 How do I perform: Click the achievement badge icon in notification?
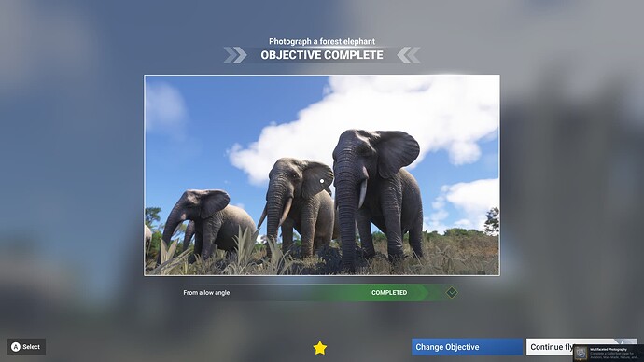pyautogui.click(x=581, y=353)
